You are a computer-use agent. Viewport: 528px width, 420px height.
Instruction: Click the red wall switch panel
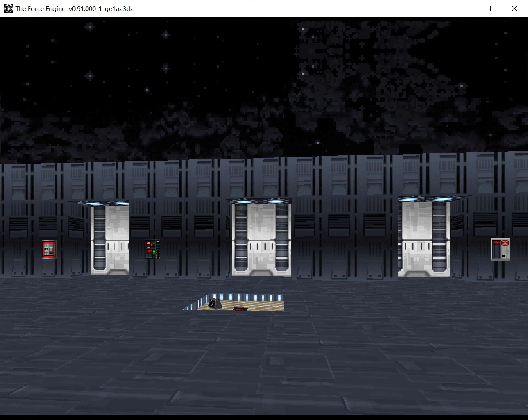coord(49,250)
